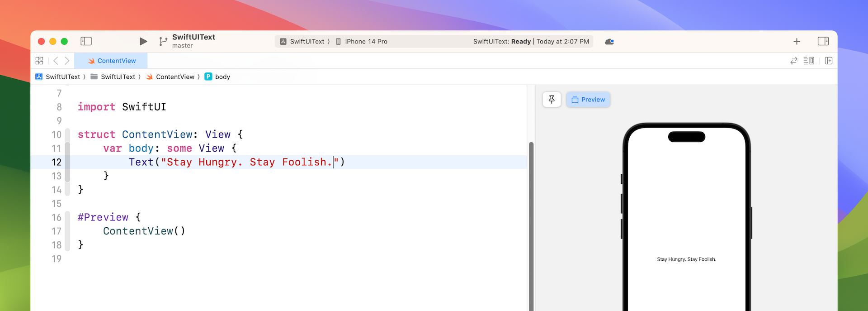Click line number 12 in gutter
Image resolution: width=868 pixels, height=311 pixels.
(x=57, y=162)
